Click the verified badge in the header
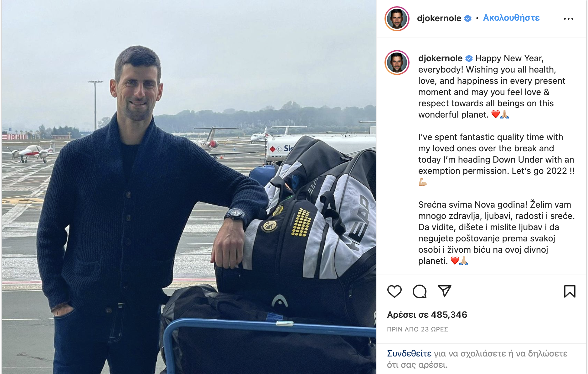This screenshot has width=588, height=374. point(468,18)
